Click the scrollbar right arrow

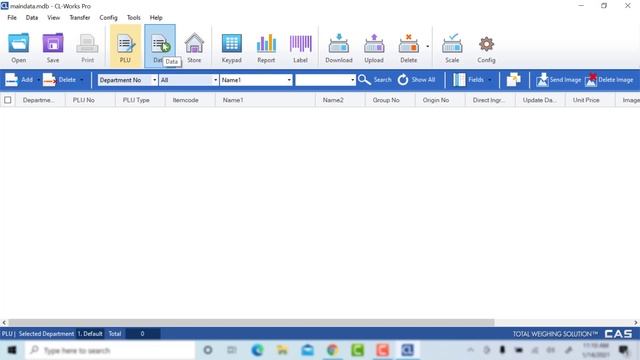(x=636, y=322)
